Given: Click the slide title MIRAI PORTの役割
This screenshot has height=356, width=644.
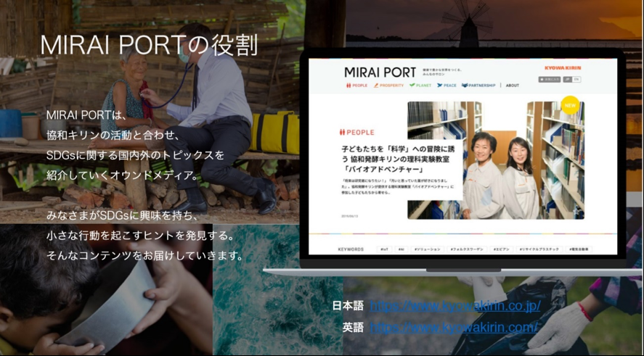Looking at the screenshot, I should pos(149,45).
